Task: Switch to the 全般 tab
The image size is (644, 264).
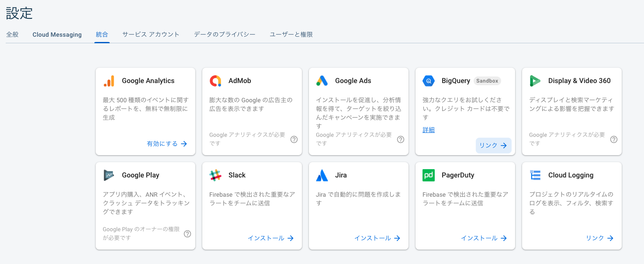Action: coord(12,35)
